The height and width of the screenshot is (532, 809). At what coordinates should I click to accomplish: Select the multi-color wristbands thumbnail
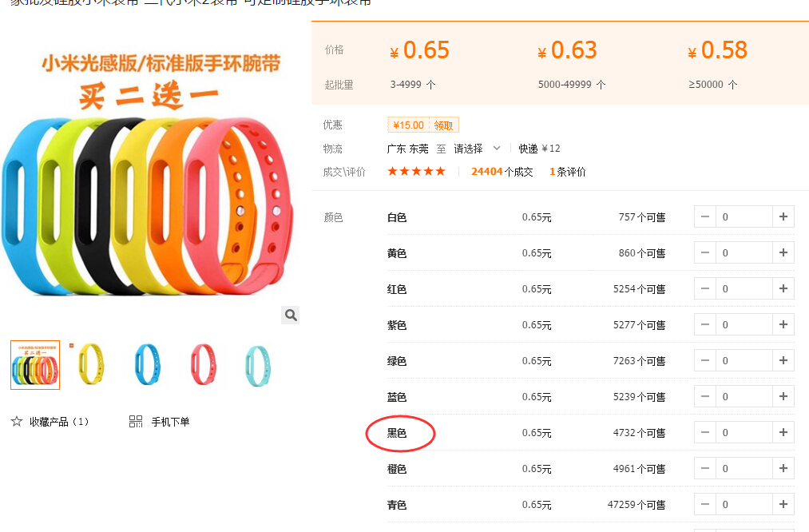pyautogui.click(x=35, y=365)
